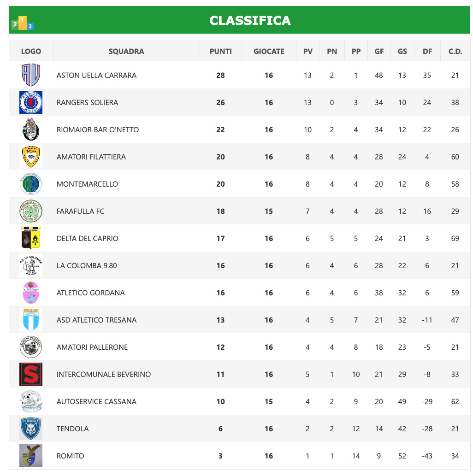The height and width of the screenshot is (476, 473).
Task: Open the Montemarcello team name
Action: click(87, 184)
